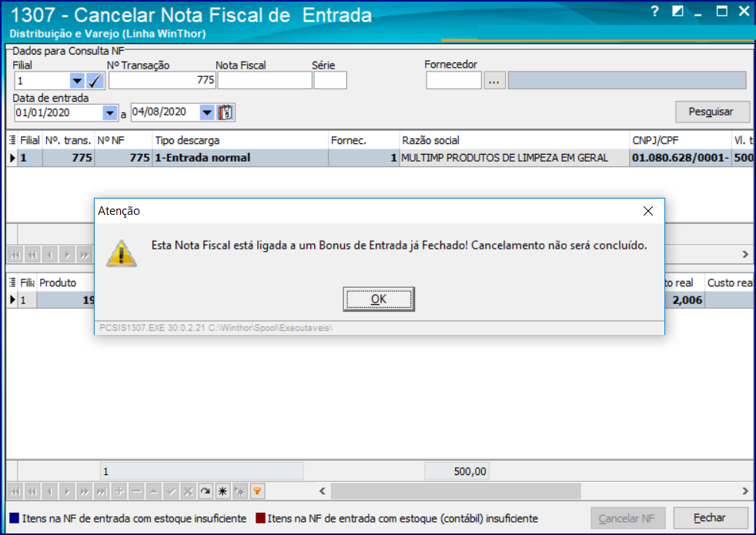Click the end date field showing 04/08/2020

pyautogui.click(x=166, y=112)
